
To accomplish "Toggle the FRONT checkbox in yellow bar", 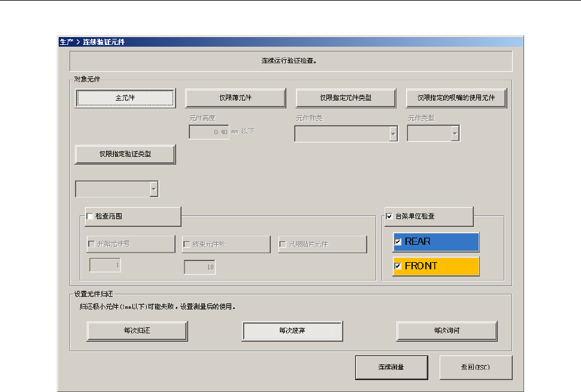I will [x=398, y=266].
